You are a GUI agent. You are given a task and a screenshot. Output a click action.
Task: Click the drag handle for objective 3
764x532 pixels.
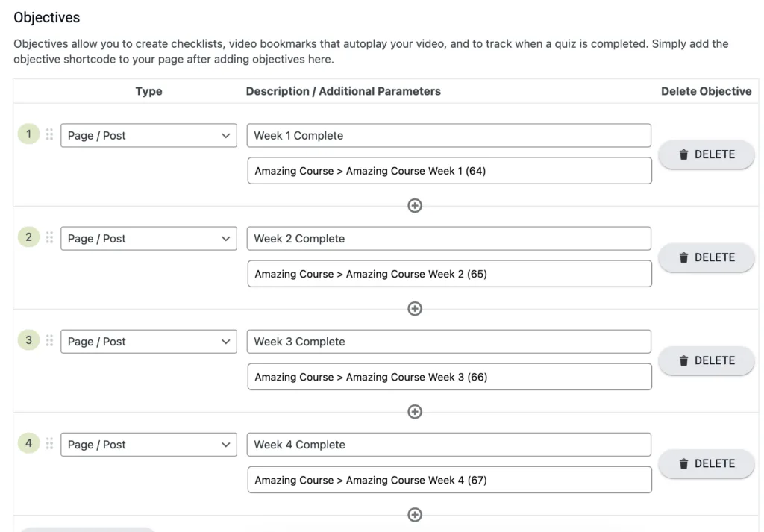tap(49, 340)
